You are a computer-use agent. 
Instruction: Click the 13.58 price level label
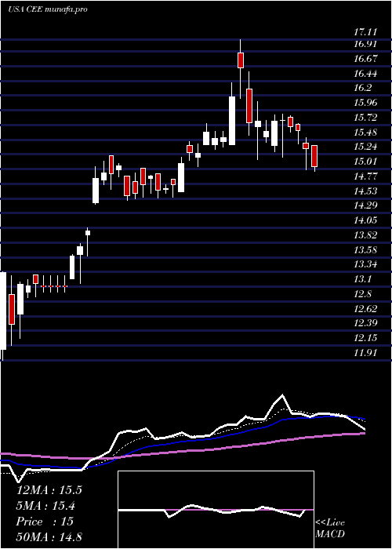point(365,249)
